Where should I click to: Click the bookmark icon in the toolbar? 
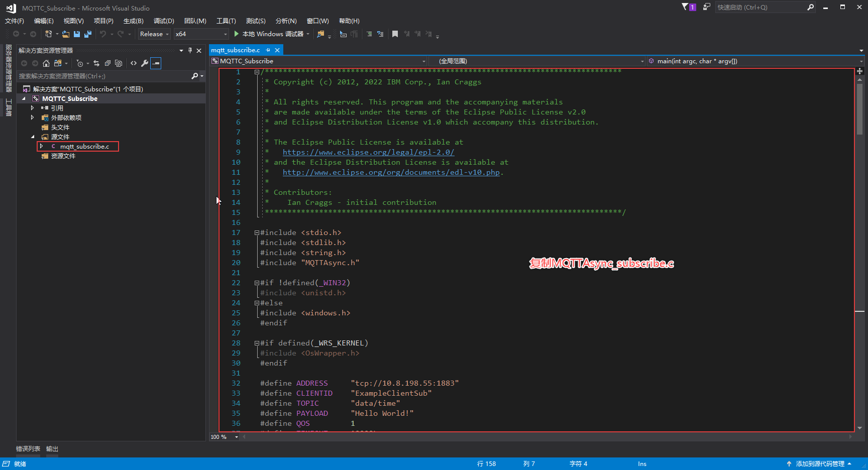(x=395, y=34)
